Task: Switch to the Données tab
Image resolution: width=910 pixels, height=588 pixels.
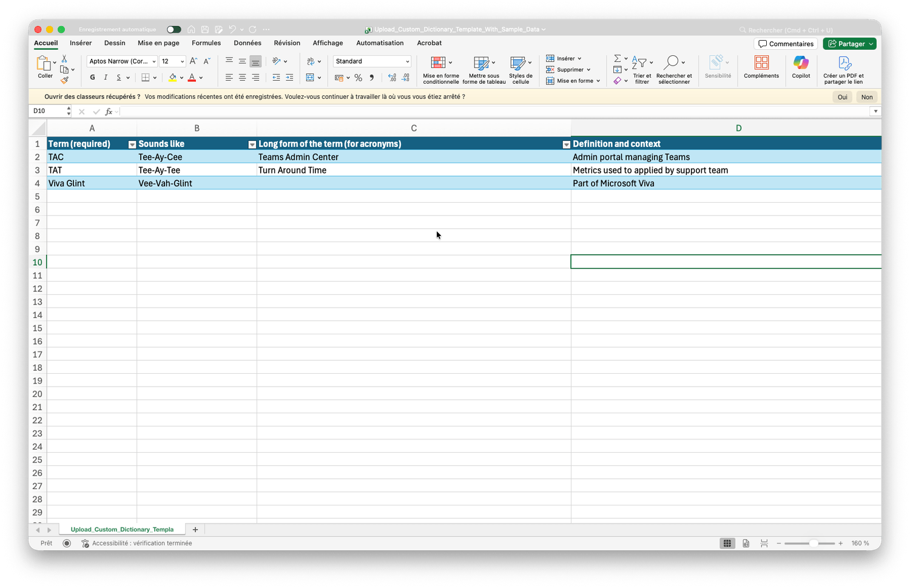Action: (x=248, y=43)
